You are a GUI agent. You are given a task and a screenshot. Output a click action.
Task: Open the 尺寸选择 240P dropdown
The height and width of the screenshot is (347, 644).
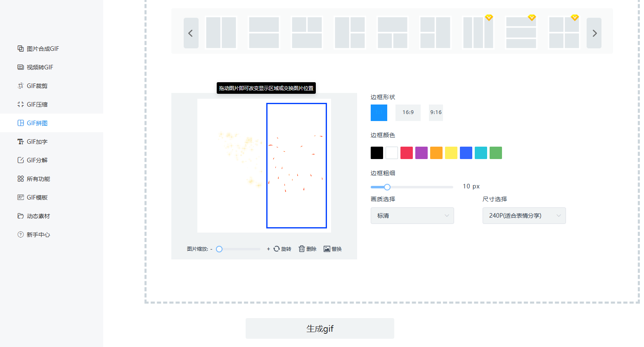tap(524, 216)
